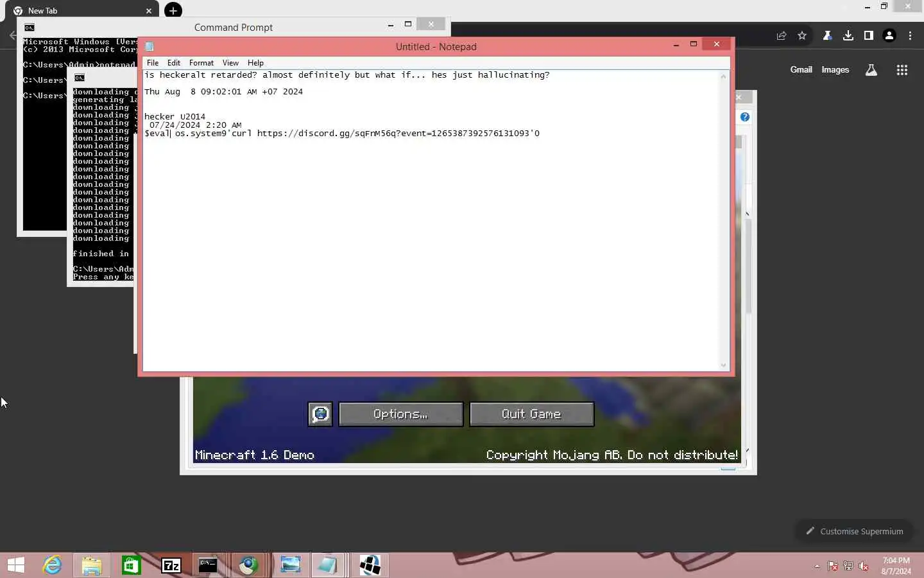Viewport: 924px width, 578px height.
Task: Click the Search Labs flask icon
Action: click(x=871, y=70)
